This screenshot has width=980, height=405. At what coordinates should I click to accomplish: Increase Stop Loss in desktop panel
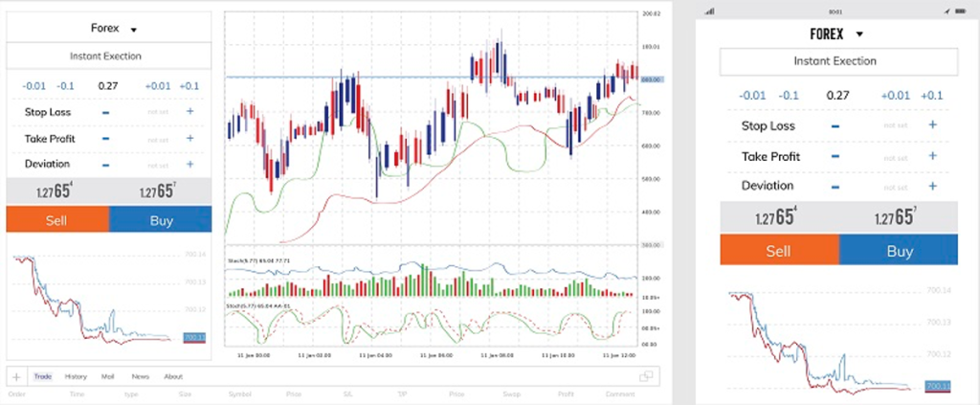190,112
